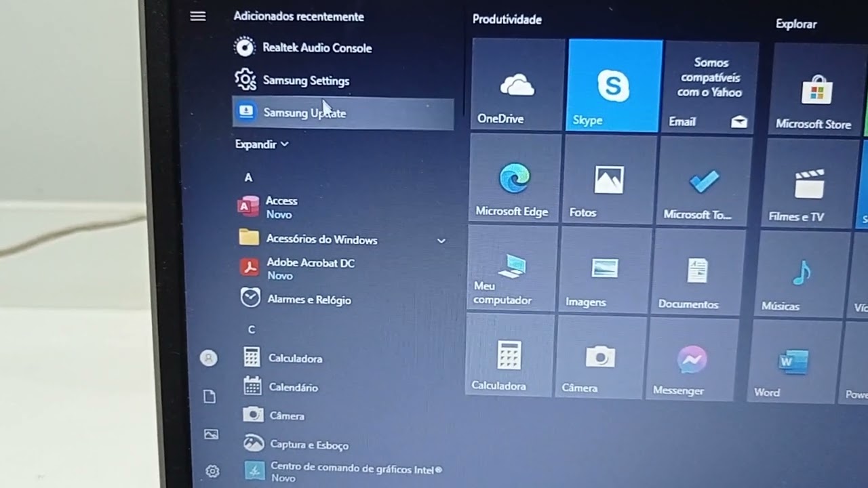The image size is (868, 488).
Task: Launch the Câmera tile
Action: [x=599, y=358]
